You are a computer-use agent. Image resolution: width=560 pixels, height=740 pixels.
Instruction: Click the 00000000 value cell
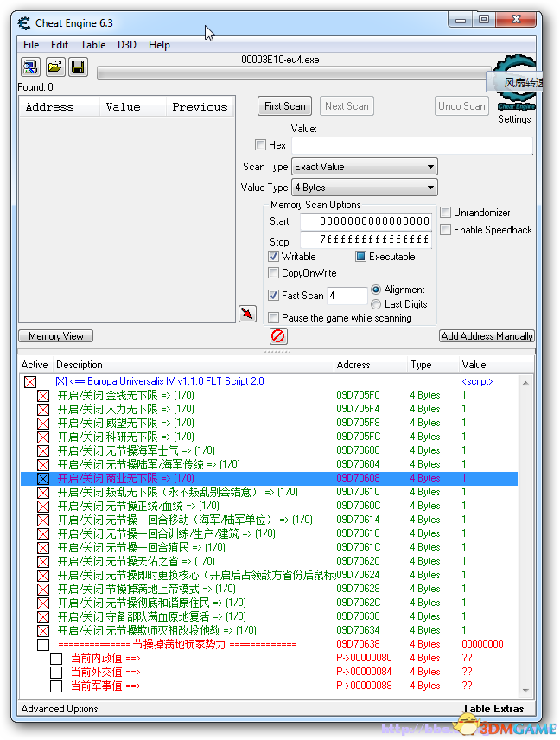pyautogui.click(x=482, y=644)
